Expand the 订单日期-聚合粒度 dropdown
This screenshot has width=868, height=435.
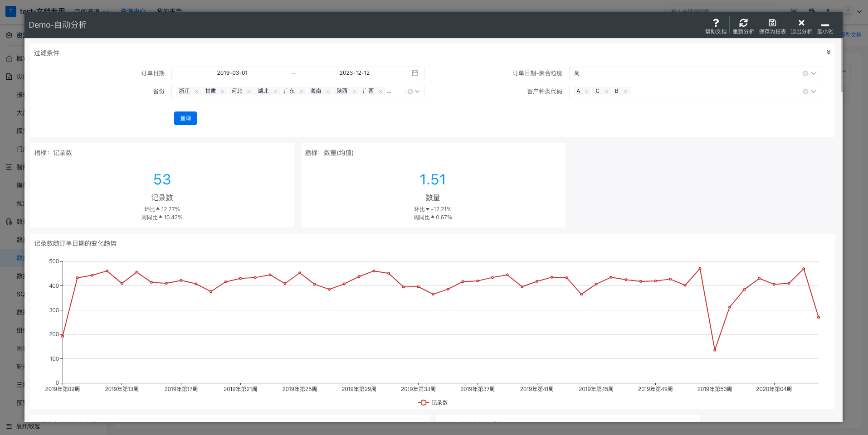[814, 73]
